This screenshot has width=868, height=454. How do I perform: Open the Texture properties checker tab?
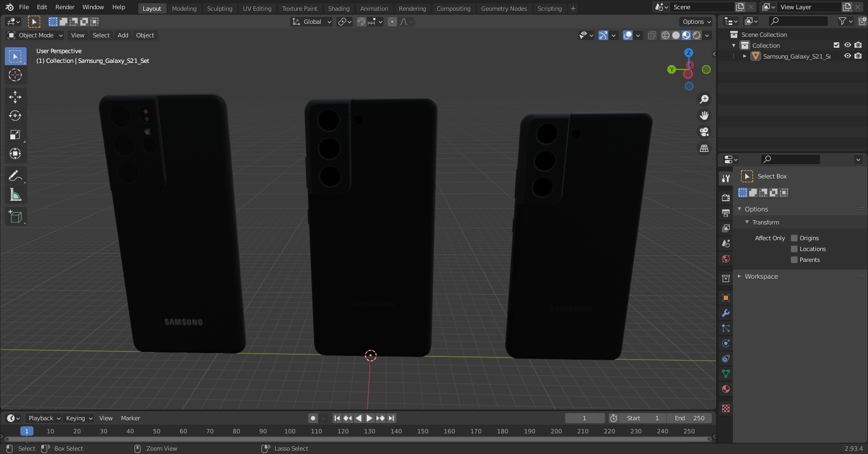[x=726, y=408]
